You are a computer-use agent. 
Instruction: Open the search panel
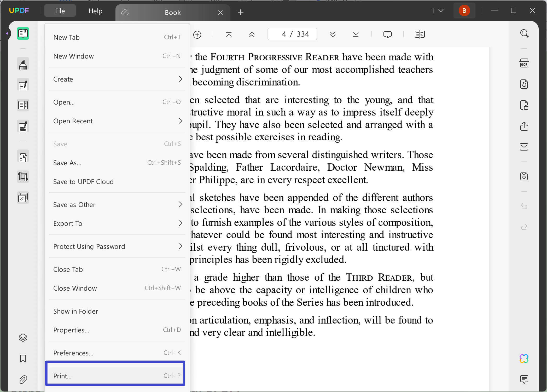(x=524, y=33)
